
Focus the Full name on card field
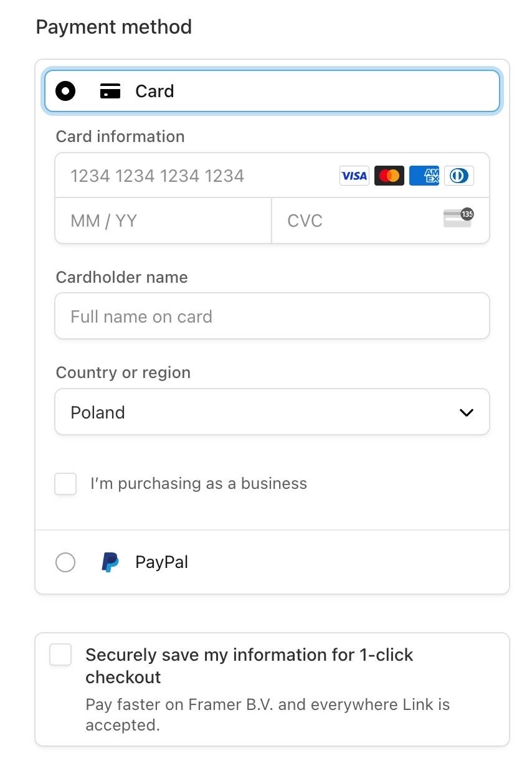tap(272, 316)
